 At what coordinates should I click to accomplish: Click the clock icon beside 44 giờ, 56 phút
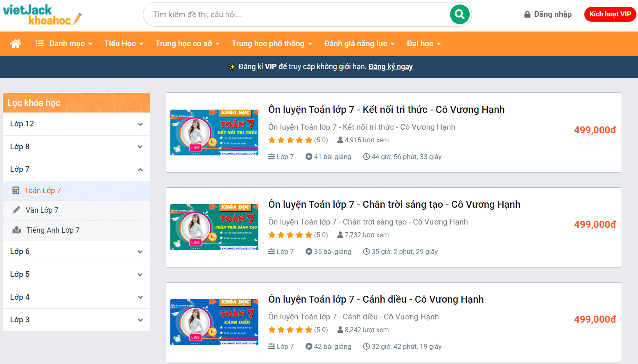point(367,157)
